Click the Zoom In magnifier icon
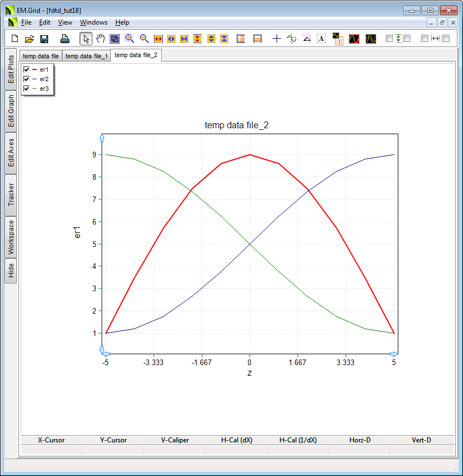The image size is (463, 476). [129, 39]
